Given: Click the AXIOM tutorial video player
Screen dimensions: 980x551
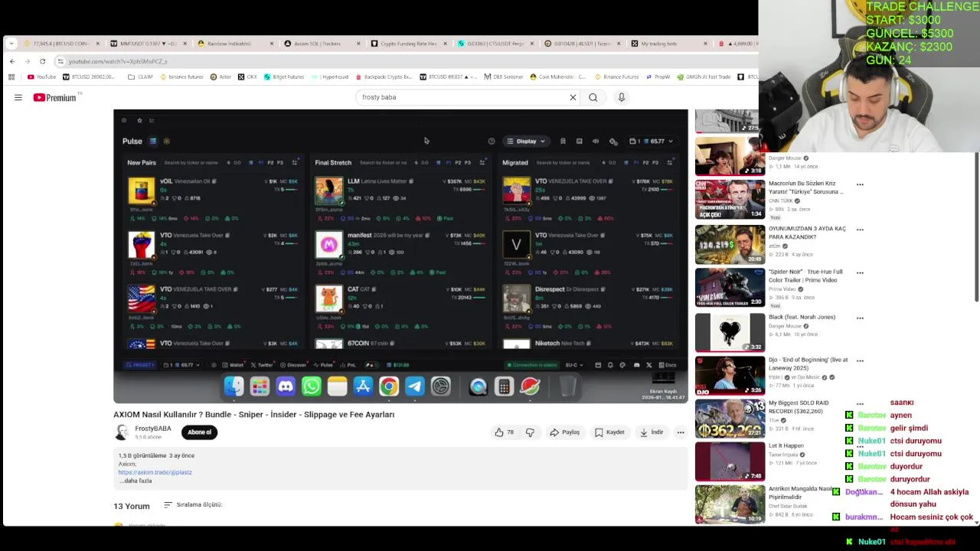Looking at the screenshot, I should pos(400,256).
